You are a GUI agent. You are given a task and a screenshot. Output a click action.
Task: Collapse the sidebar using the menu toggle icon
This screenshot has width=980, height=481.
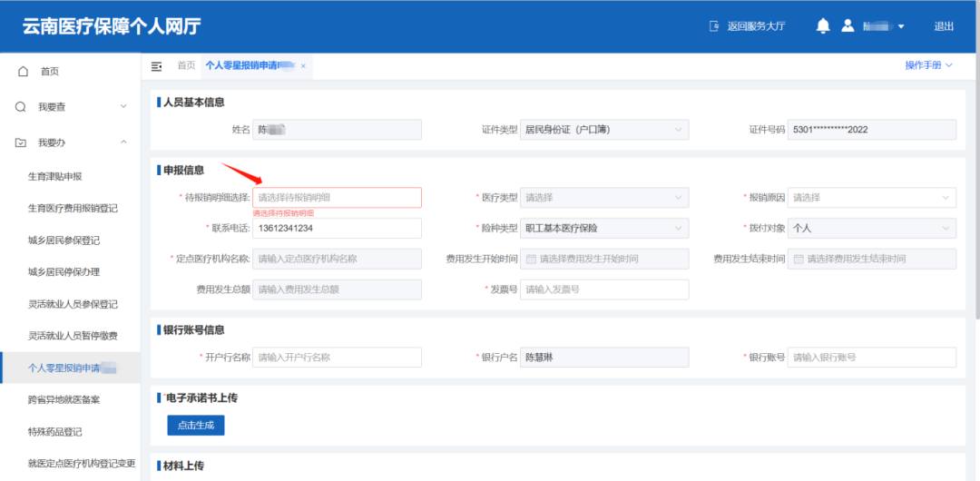(x=156, y=66)
